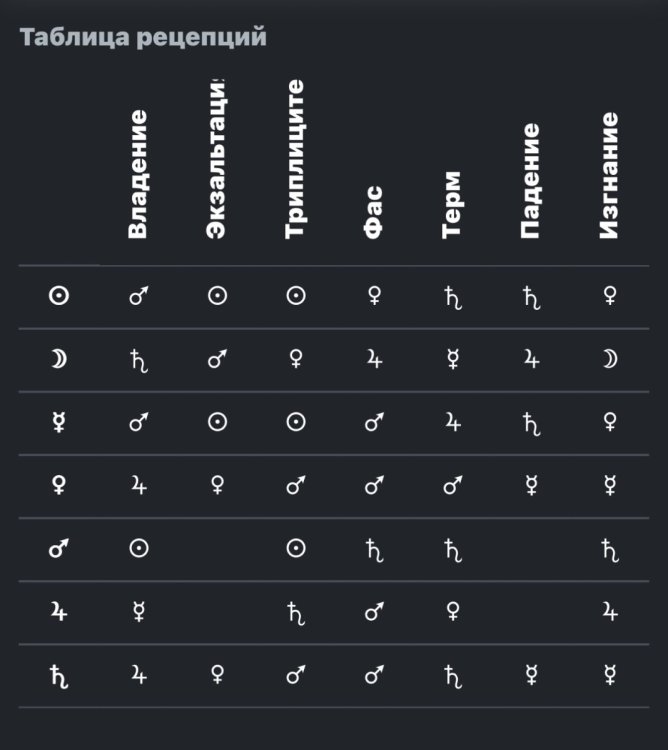Screen dimensions: 668x750
Task: Click the Sun symbol row header
Action: [x=59, y=297]
